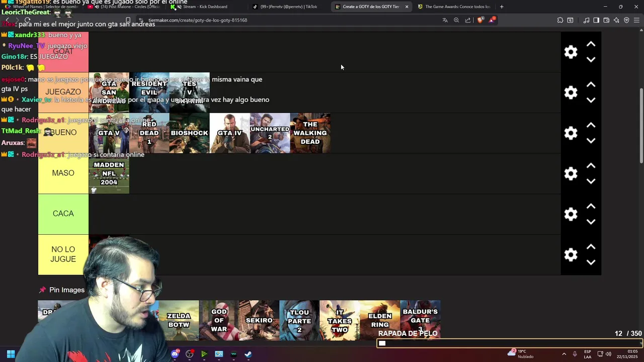The height and width of the screenshot is (362, 644).
Task: Open settings gear for CACA tier
Action: point(571,214)
